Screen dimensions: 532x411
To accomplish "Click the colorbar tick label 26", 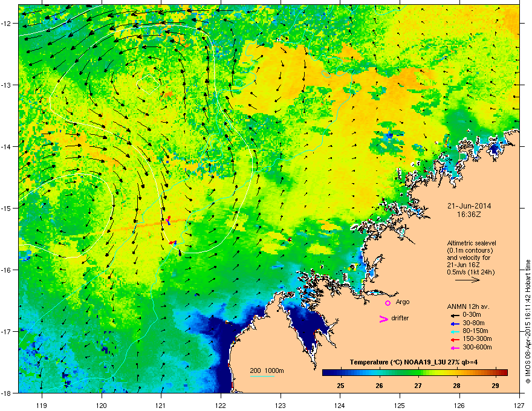I will pos(379,386).
